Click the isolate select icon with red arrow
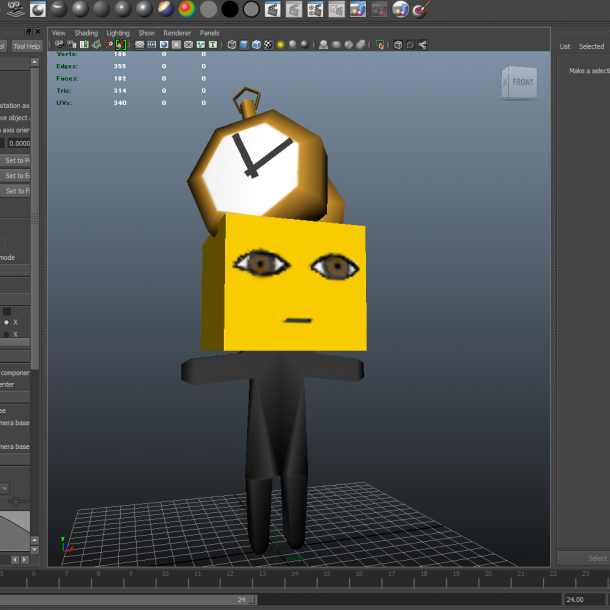610x610 pixels. click(380, 45)
